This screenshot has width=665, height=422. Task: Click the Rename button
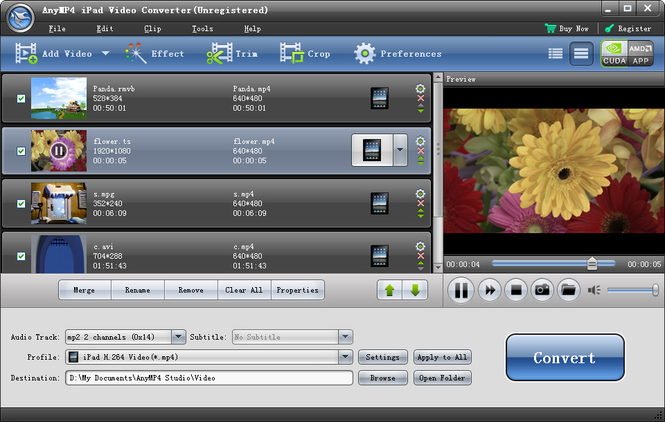pyautogui.click(x=137, y=290)
